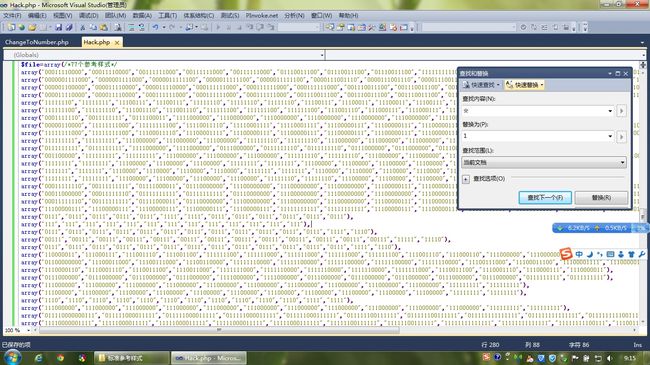Screen dimensions: 650x365
Task: Switch to the ChangeToNumber.php tab
Action: point(37,42)
